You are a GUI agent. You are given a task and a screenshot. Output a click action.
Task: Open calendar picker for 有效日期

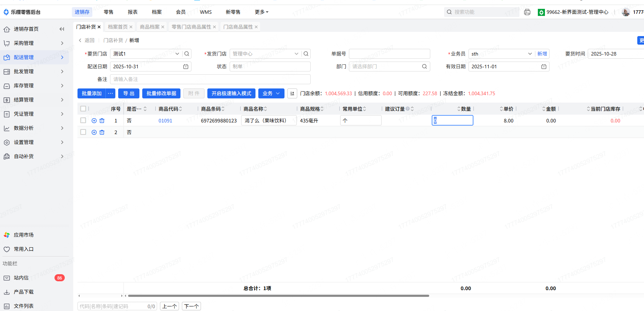click(x=544, y=67)
